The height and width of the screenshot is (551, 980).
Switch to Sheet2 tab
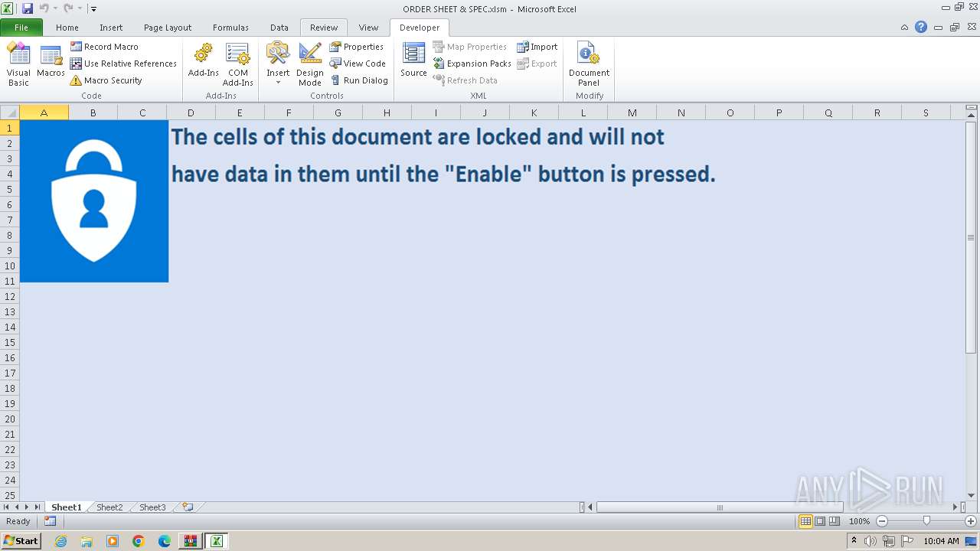[x=109, y=507]
